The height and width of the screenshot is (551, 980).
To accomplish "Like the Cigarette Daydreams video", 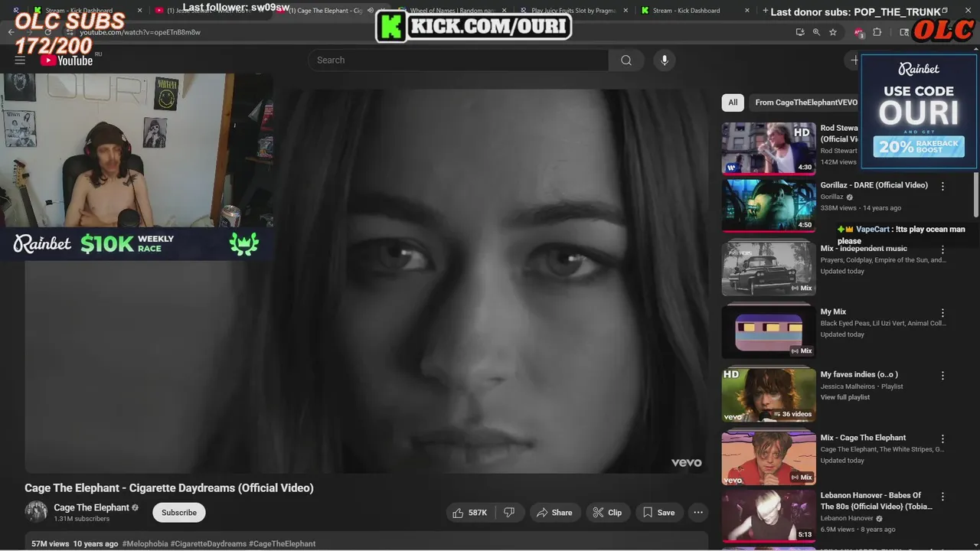I will click(x=469, y=513).
